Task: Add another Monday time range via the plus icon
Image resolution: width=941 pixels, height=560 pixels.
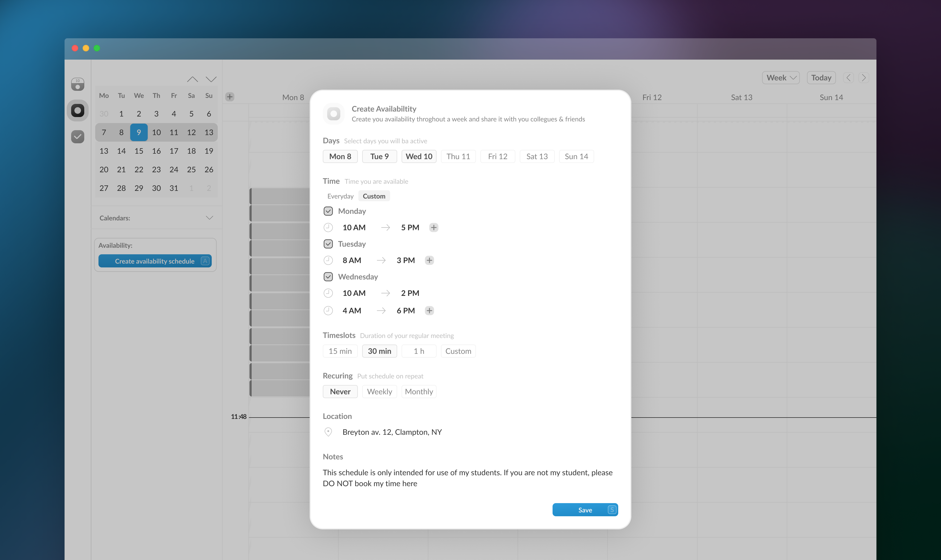Action: coord(433,227)
